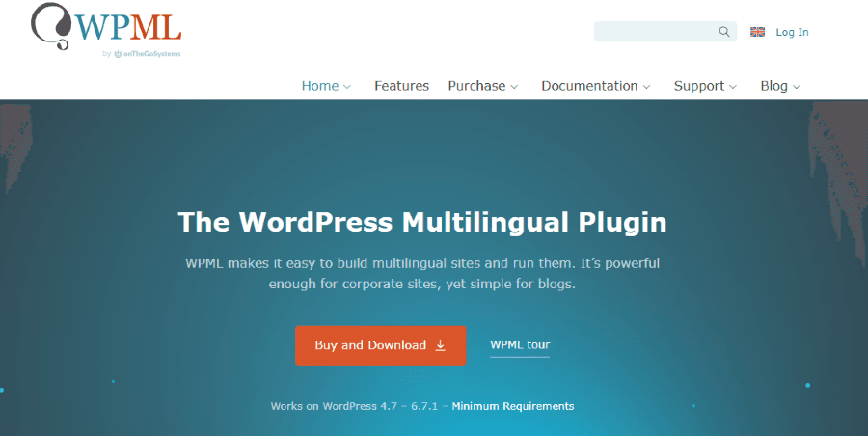This screenshot has width=868, height=436.
Task: Open the Home menu item
Action: pyautogui.click(x=320, y=86)
